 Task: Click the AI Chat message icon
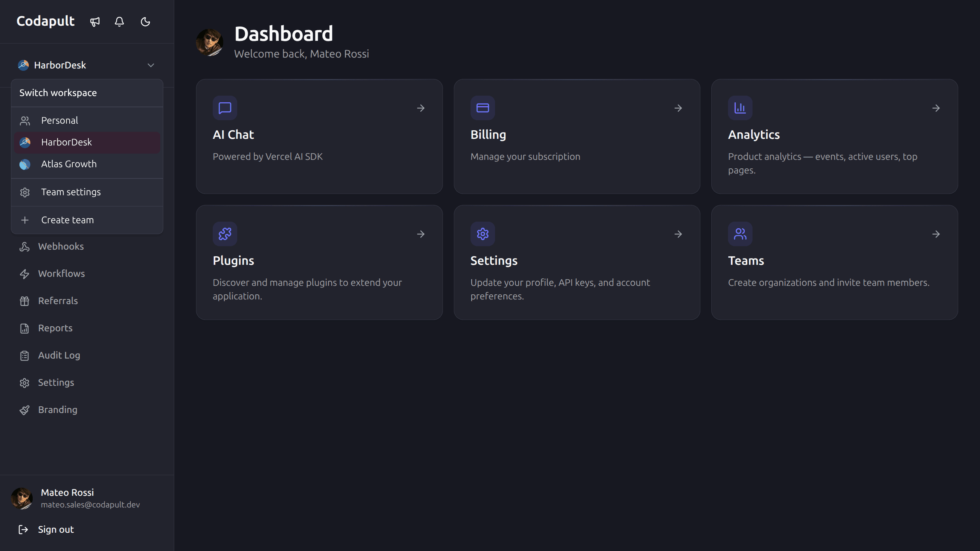click(225, 108)
